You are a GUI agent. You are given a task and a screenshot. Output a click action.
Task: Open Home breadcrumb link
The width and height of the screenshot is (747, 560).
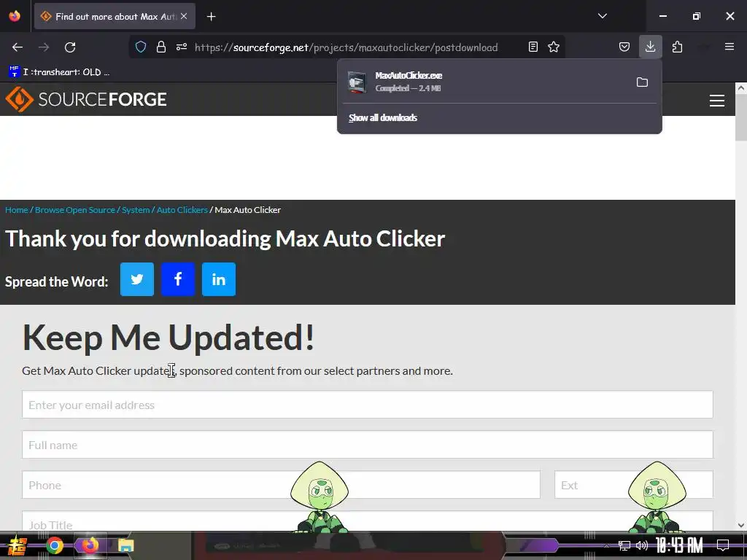16,210
